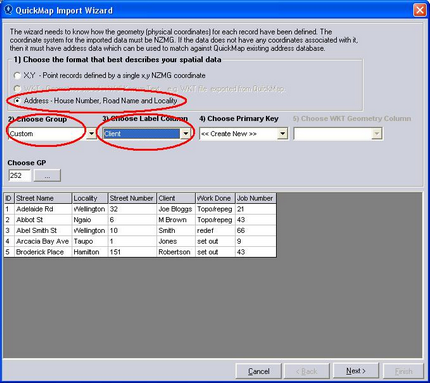Select the Arcacia Bay Ave cell

click(43, 241)
